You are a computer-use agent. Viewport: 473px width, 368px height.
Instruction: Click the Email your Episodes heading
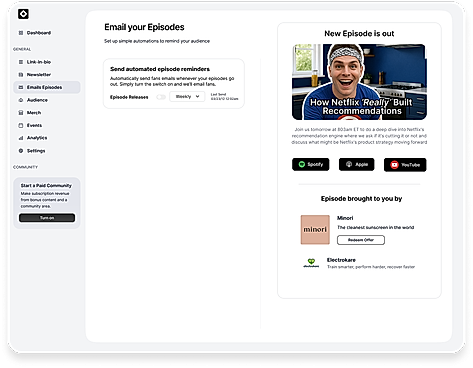tap(144, 27)
